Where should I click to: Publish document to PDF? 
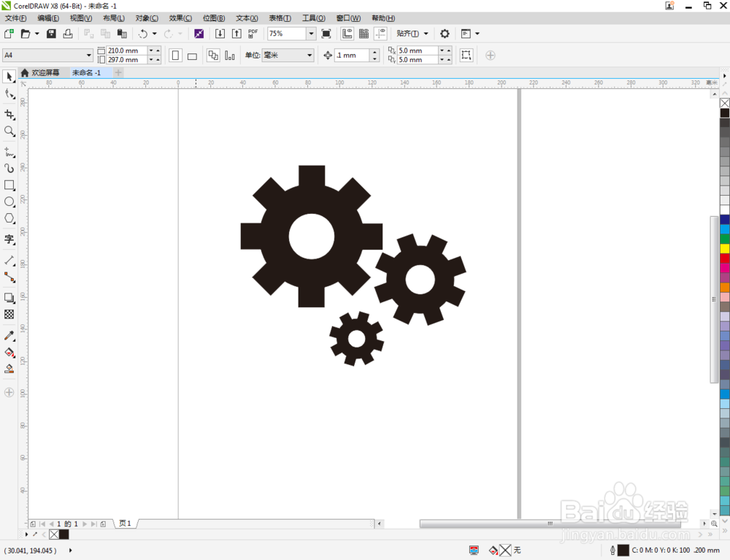point(253,34)
